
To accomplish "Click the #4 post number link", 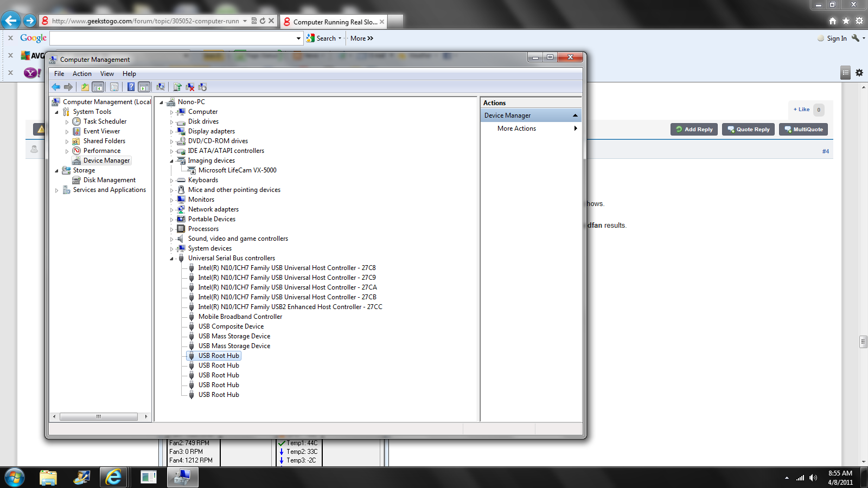I will (x=825, y=151).
